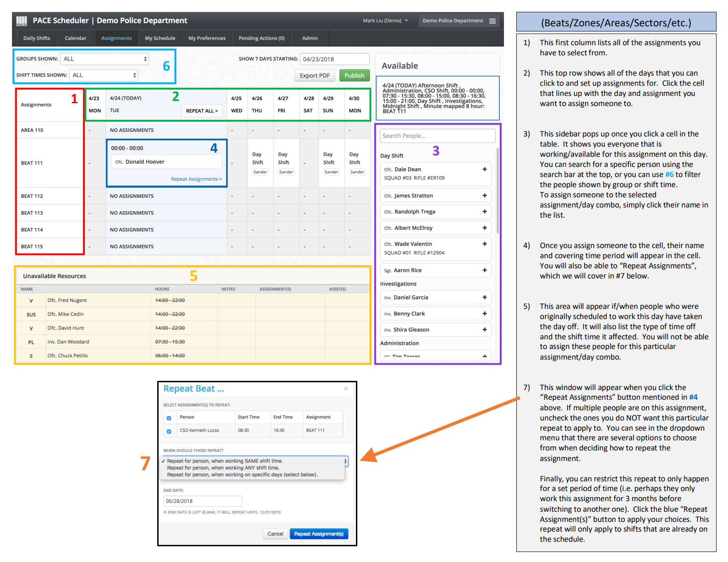This screenshot has width=728, height=562.
Task: Click the PACE logo icon
Action: 22,21
